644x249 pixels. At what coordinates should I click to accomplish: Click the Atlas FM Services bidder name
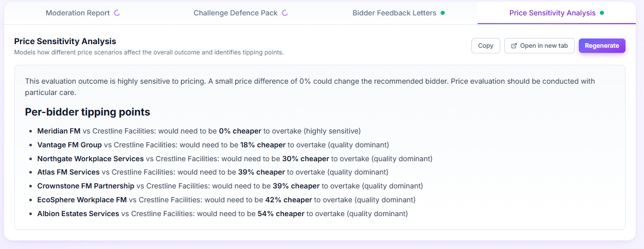coord(68,172)
